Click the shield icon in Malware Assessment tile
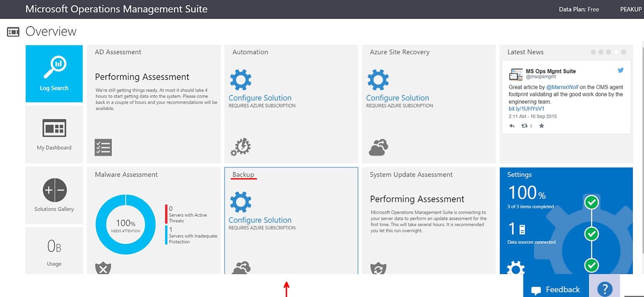Image resolution: width=644 pixels, height=297 pixels. point(103,268)
